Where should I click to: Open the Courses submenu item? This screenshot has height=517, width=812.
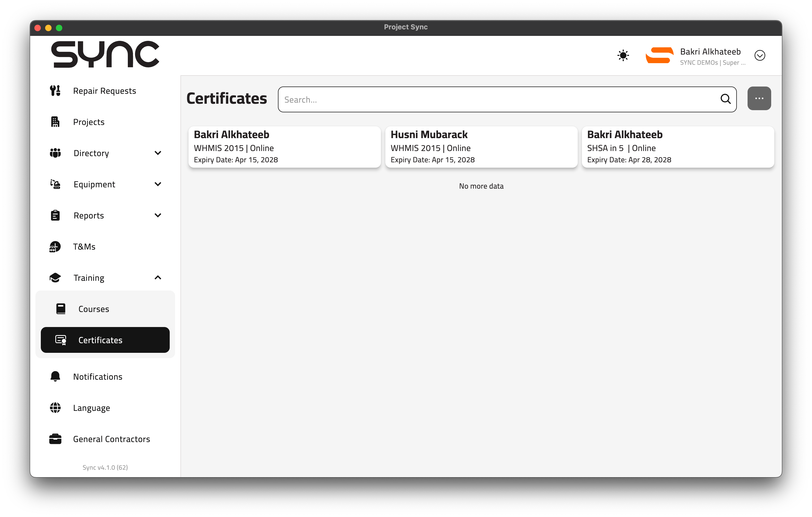pos(105,308)
